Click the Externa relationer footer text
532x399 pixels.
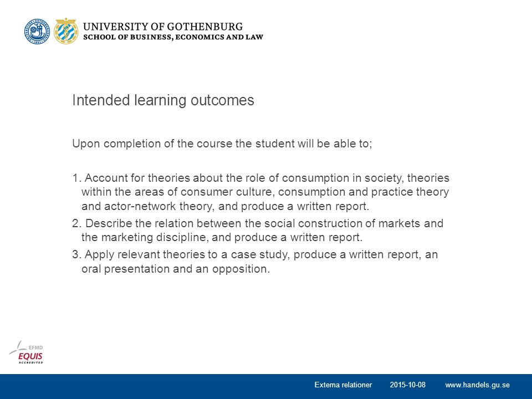point(343,385)
